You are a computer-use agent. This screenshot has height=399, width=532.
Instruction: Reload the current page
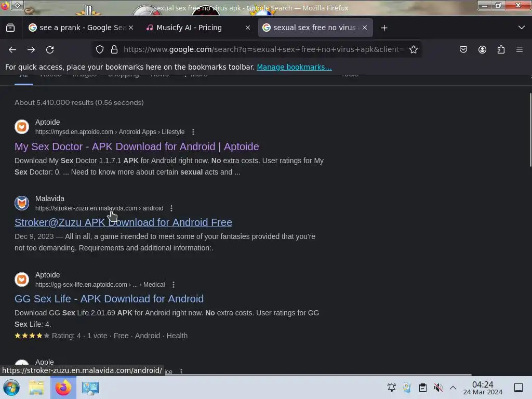50,50
